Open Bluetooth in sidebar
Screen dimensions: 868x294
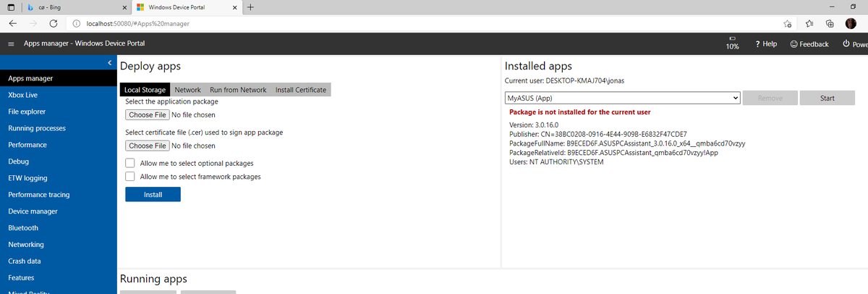click(59, 228)
